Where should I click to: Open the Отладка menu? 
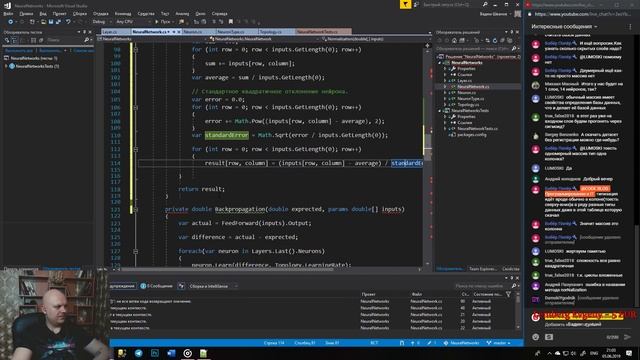click(x=100, y=13)
